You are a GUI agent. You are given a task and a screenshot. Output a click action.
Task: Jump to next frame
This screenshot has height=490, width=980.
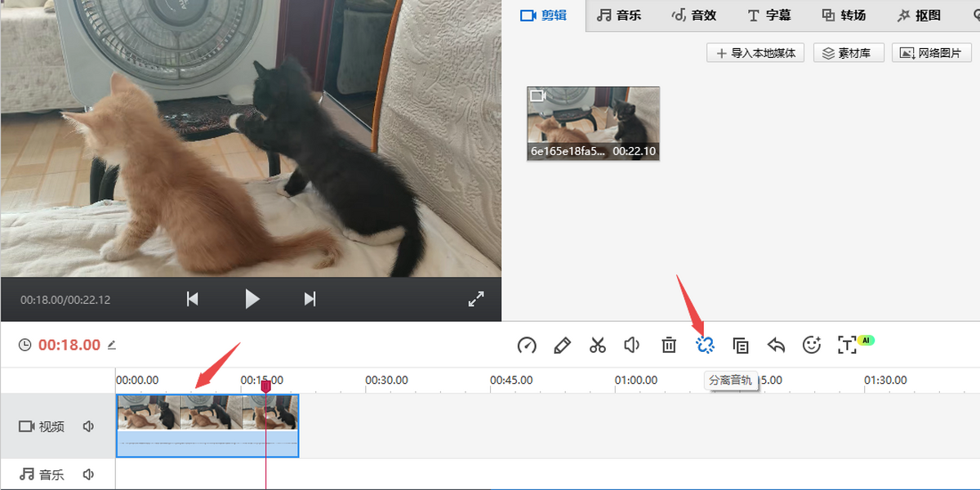click(310, 299)
